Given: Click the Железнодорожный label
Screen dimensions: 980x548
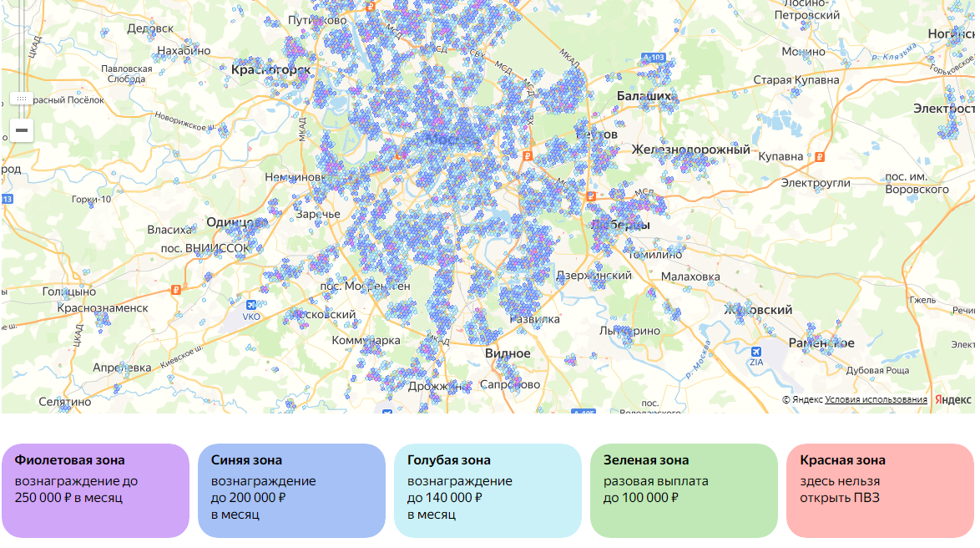Looking at the screenshot, I should click(690, 150).
